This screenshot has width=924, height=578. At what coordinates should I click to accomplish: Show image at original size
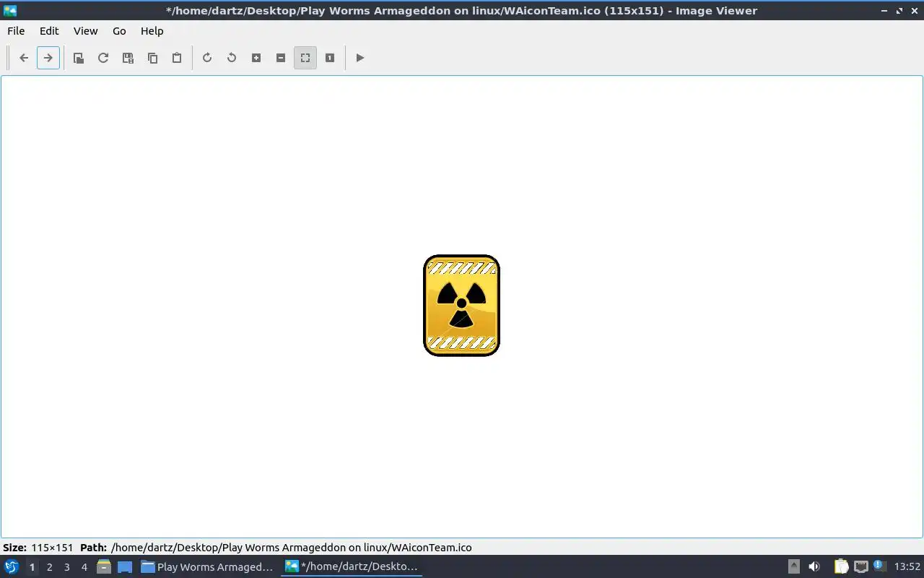[330, 58]
